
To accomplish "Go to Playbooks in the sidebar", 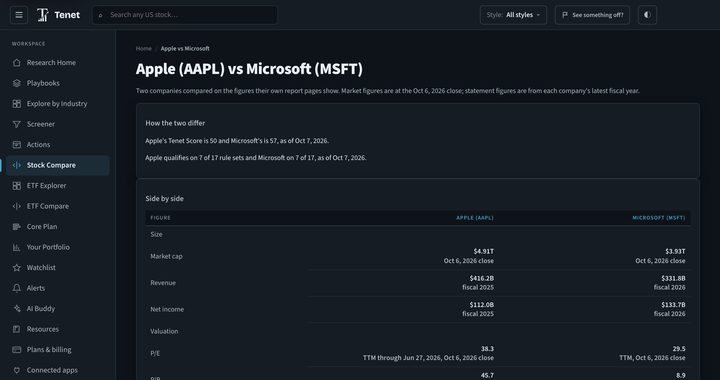I will point(43,83).
